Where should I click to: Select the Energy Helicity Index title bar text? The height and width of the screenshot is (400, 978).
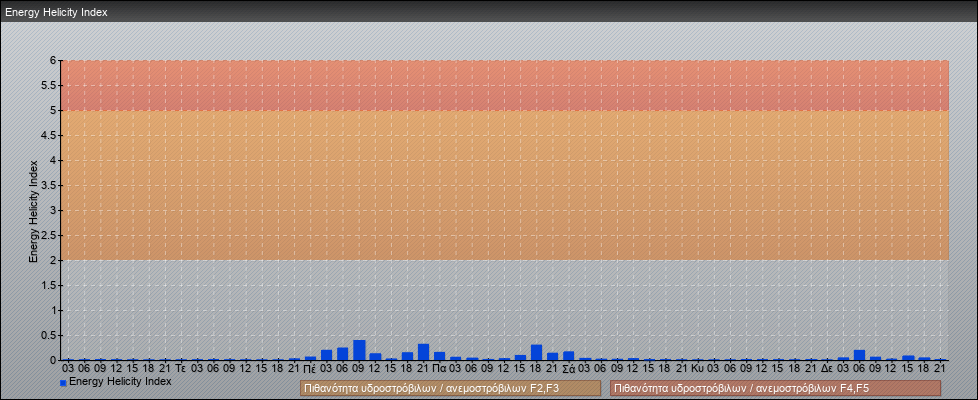[57, 13]
